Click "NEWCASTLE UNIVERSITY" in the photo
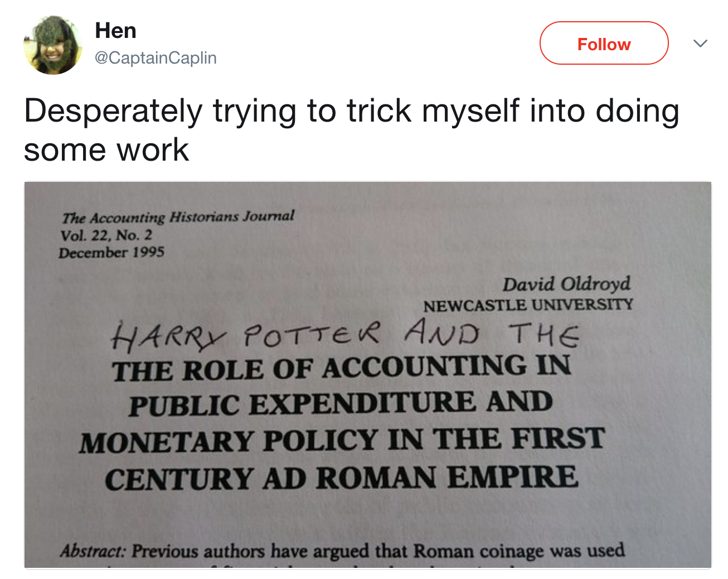Viewport: 728px width, 579px height. pos(528,305)
